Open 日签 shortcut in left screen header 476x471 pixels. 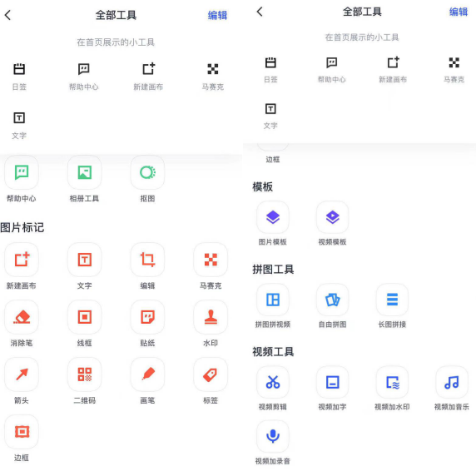click(19, 77)
